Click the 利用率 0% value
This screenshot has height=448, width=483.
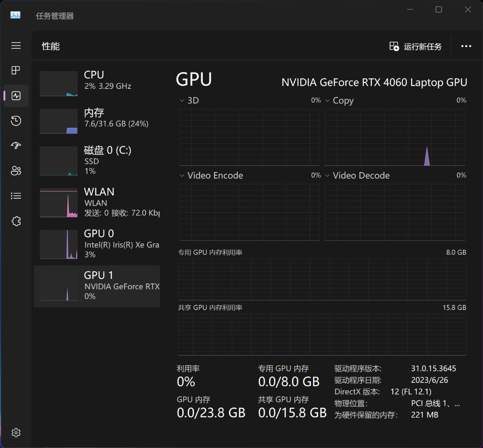(186, 382)
